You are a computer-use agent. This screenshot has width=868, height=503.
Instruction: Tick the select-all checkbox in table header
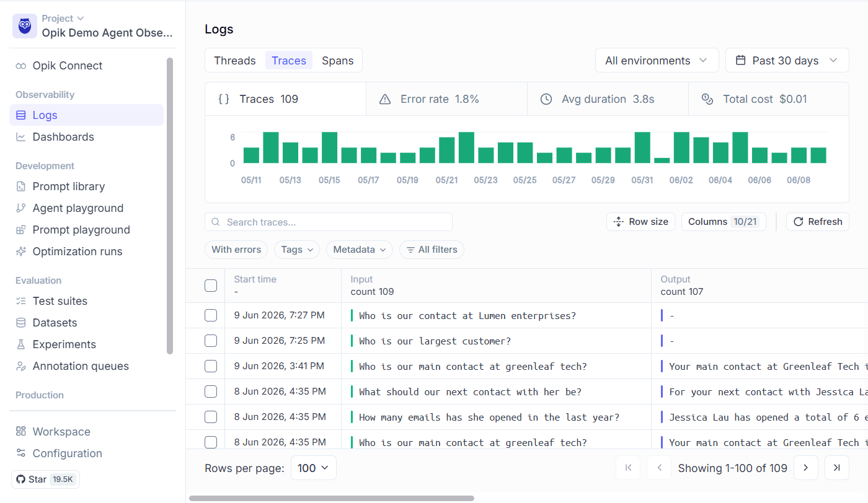pos(211,286)
